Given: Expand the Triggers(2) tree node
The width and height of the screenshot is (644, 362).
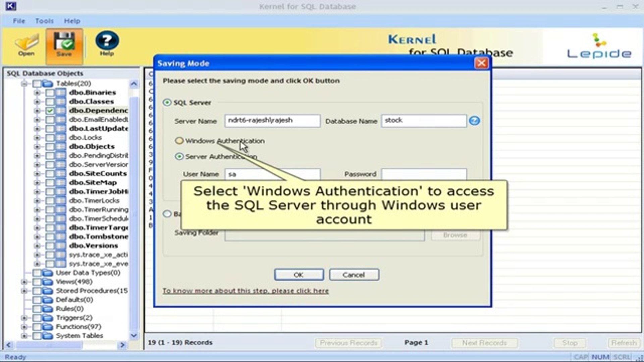Looking at the screenshot, I should pyautogui.click(x=24, y=318).
